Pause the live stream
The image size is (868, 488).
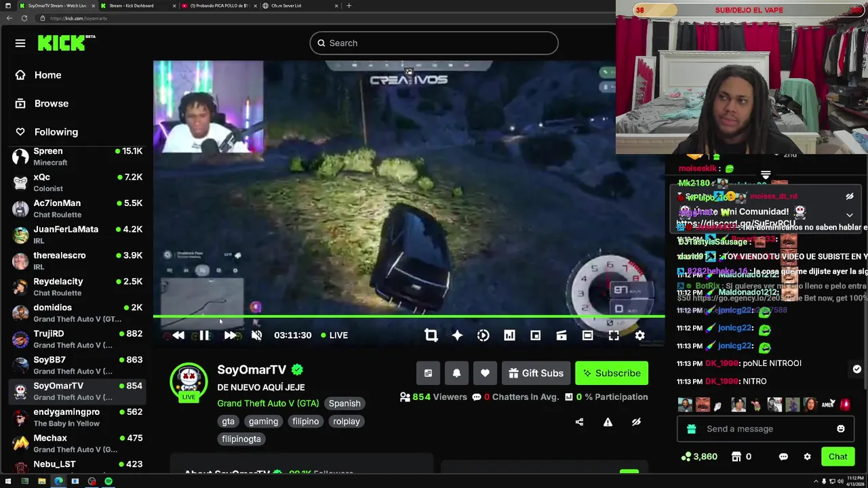(204, 335)
